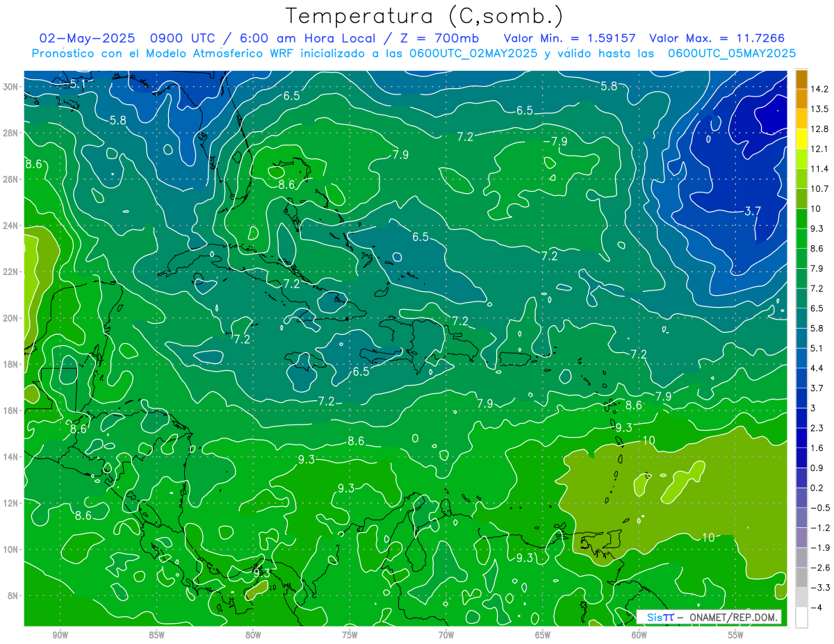
Task: Click the '13.5' value on the color scale
Action: point(819,109)
